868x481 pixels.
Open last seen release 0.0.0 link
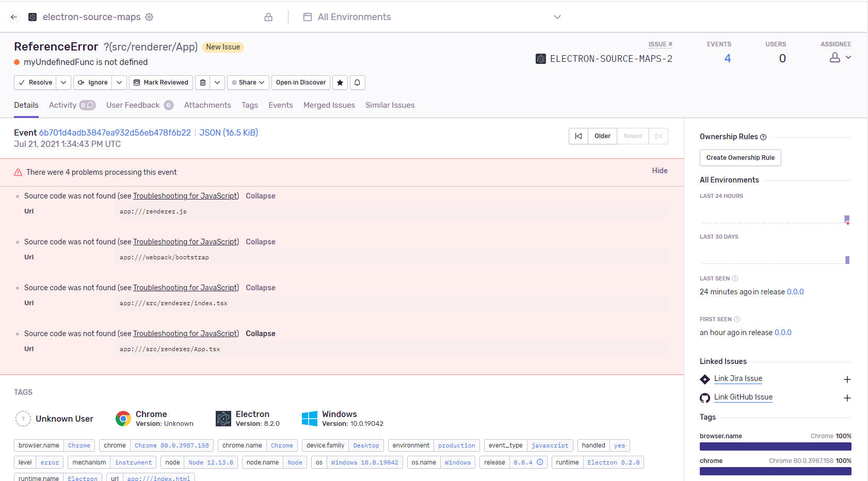pyautogui.click(x=795, y=292)
